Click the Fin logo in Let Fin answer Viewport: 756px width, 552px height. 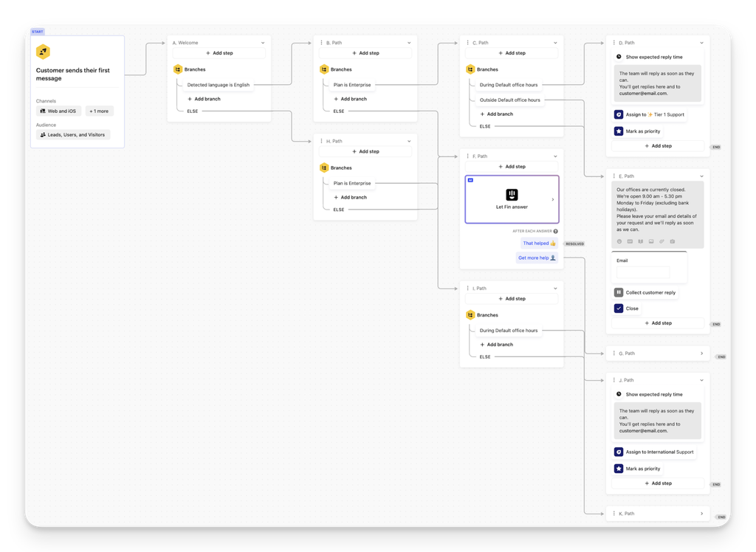click(x=512, y=194)
